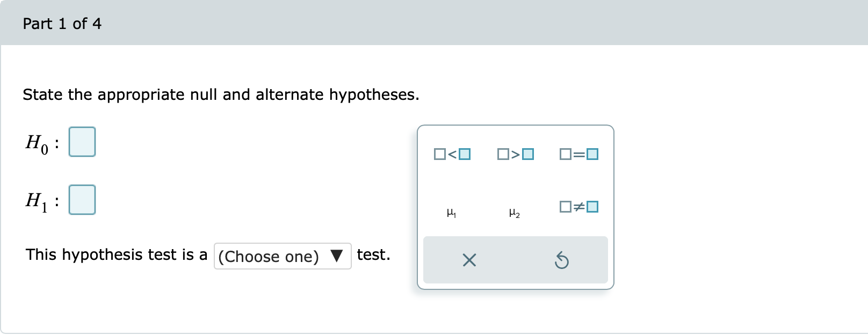868x335 pixels.
Task: Insert the less-than inequality template
Action: (x=452, y=155)
